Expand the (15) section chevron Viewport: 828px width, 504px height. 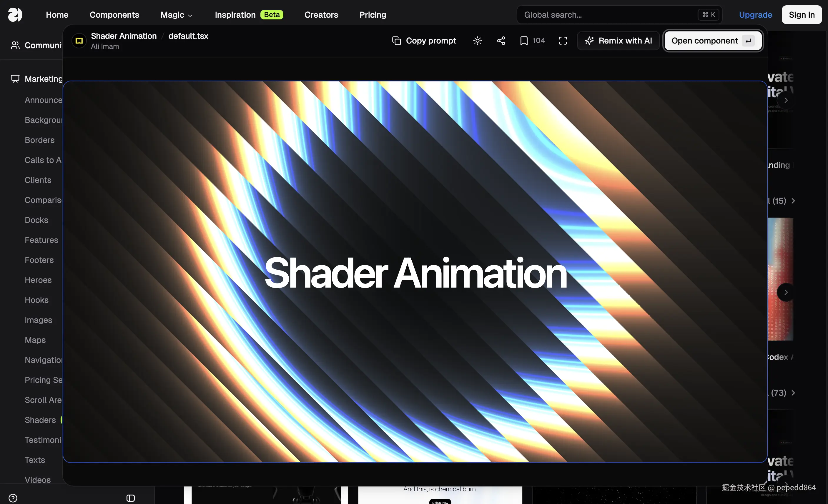tap(793, 201)
